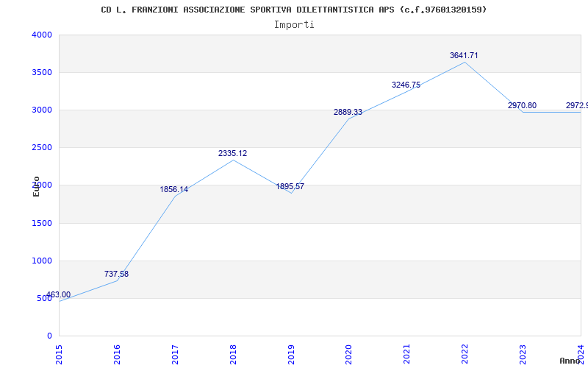Click x-axis year 2017
This screenshot has width=588, height=368.
[x=175, y=354]
